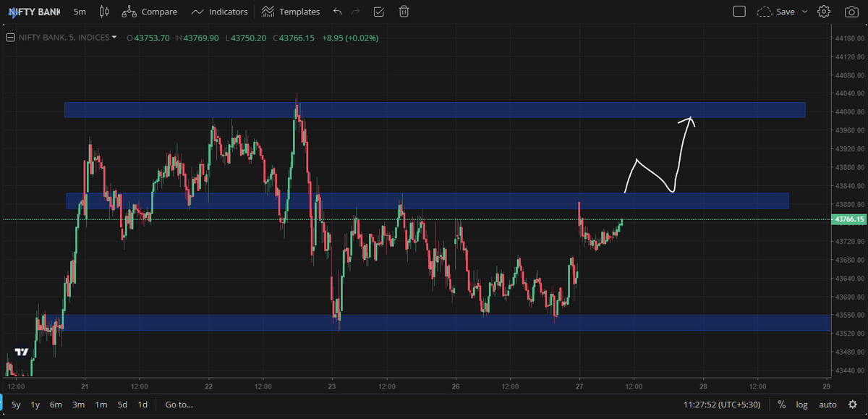Select the layout square icon
Viewport: 868px width, 419px height.
tap(739, 12)
